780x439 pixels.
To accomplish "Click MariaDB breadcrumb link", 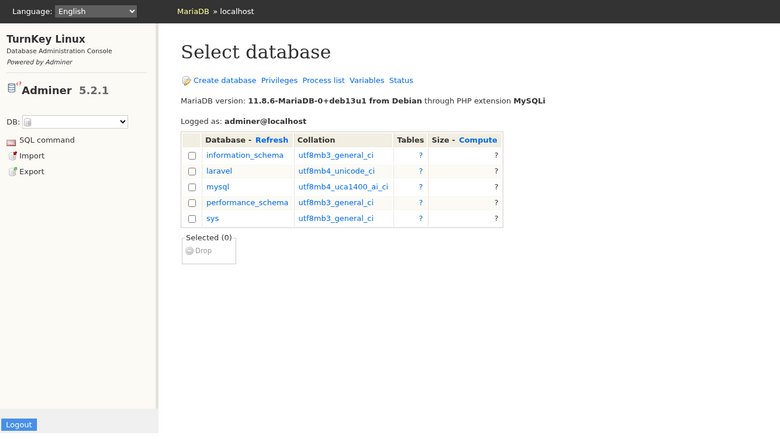I will pos(193,11).
